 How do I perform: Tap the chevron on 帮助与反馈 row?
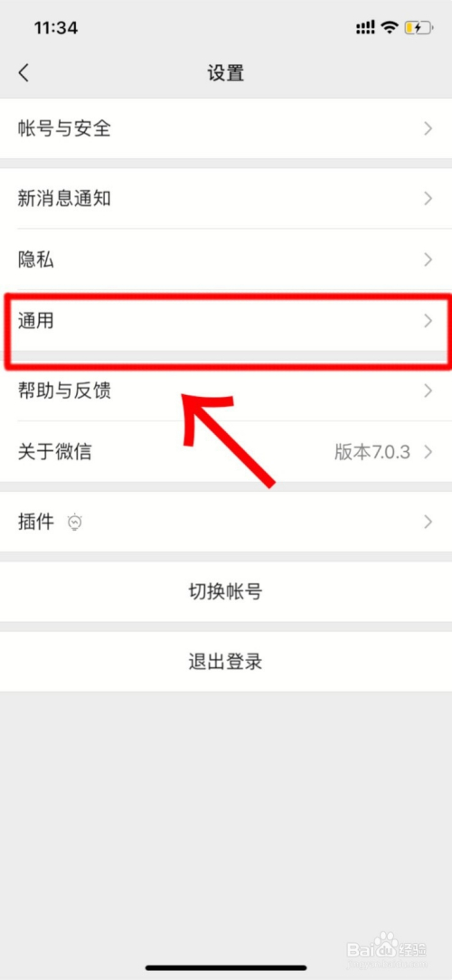(x=428, y=391)
